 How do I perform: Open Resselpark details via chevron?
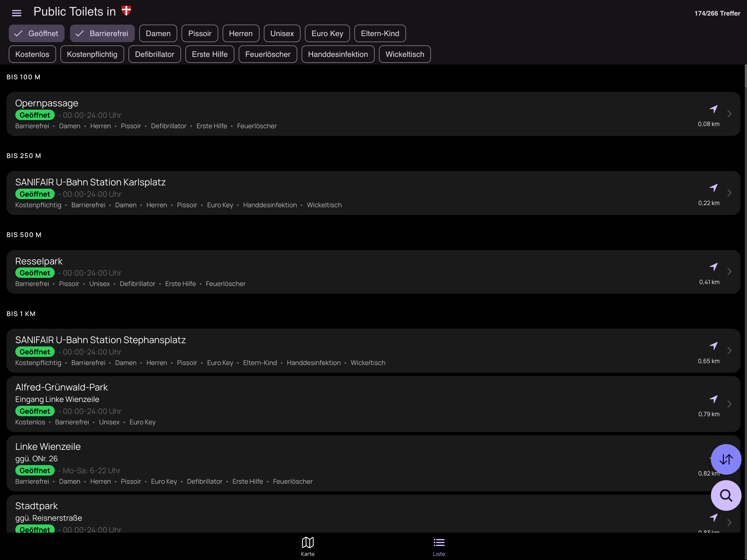tap(730, 272)
